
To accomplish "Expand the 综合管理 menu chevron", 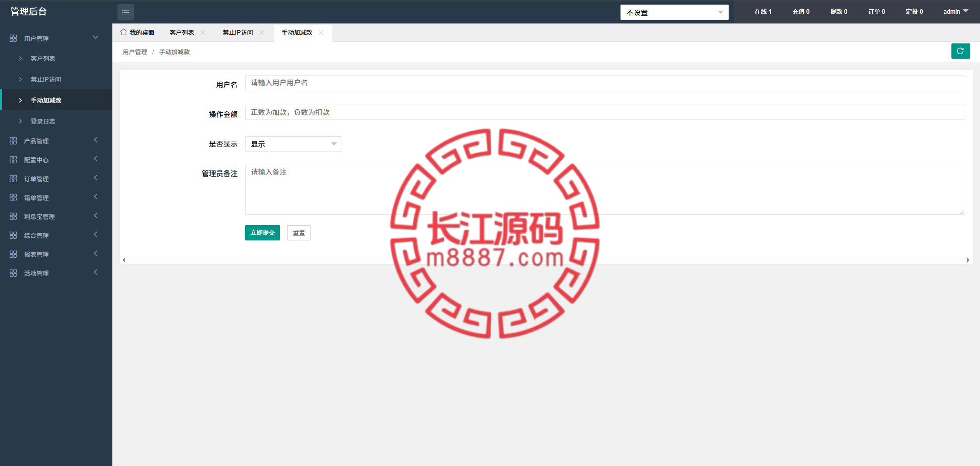I will pyautogui.click(x=95, y=234).
